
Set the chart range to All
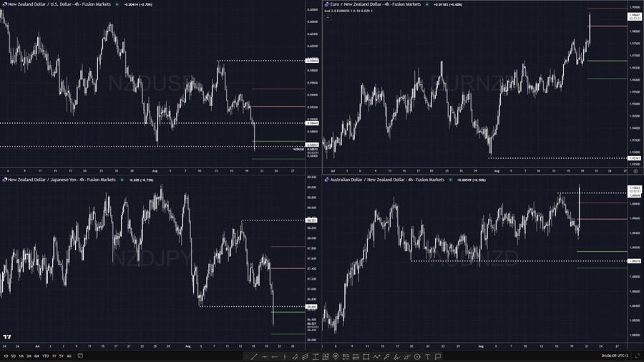[x=69, y=356]
